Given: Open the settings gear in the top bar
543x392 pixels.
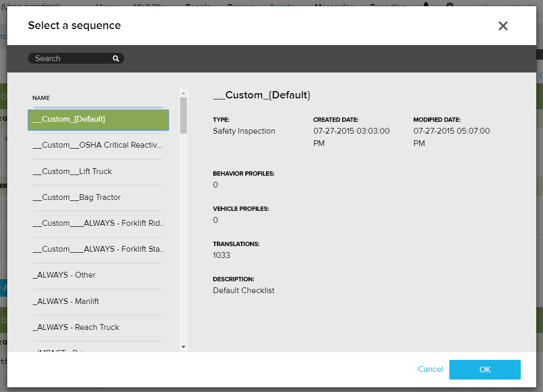Looking at the screenshot, I should [x=449, y=4].
